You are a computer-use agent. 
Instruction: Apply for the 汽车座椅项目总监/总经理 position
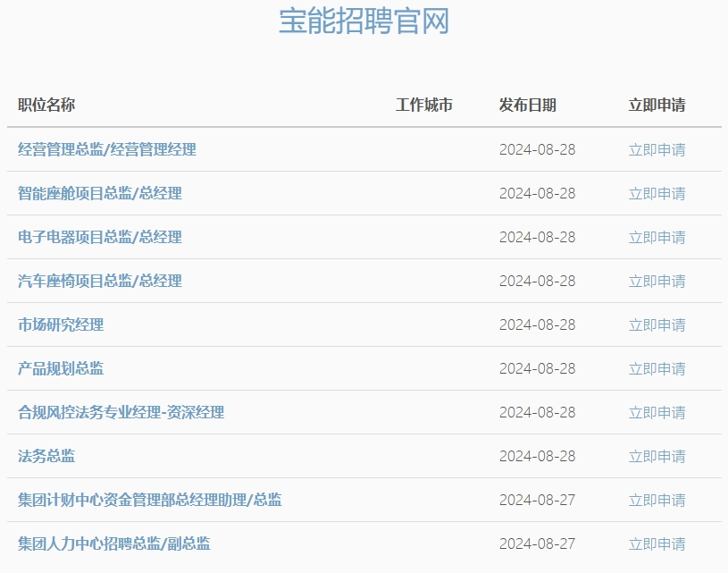(x=657, y=281)
